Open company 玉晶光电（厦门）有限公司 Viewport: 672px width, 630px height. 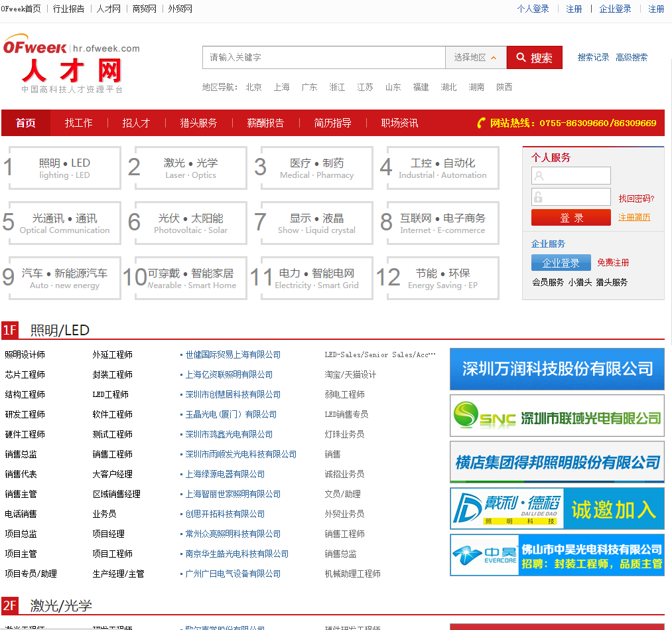(x=231, y=414)
